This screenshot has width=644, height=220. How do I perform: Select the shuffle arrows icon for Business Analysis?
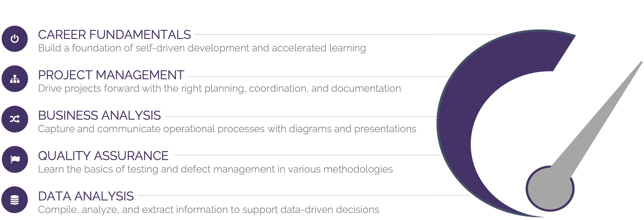tap(15, 119)
